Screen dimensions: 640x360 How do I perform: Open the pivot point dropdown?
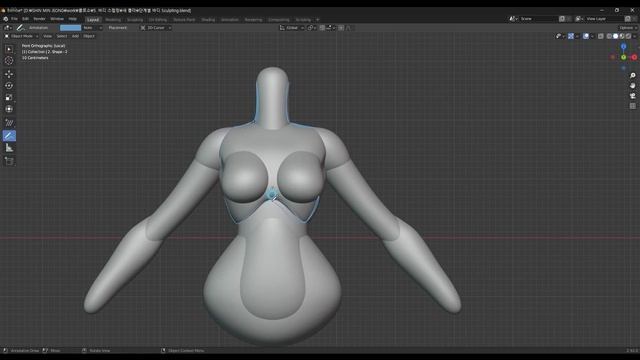[312, 28]
